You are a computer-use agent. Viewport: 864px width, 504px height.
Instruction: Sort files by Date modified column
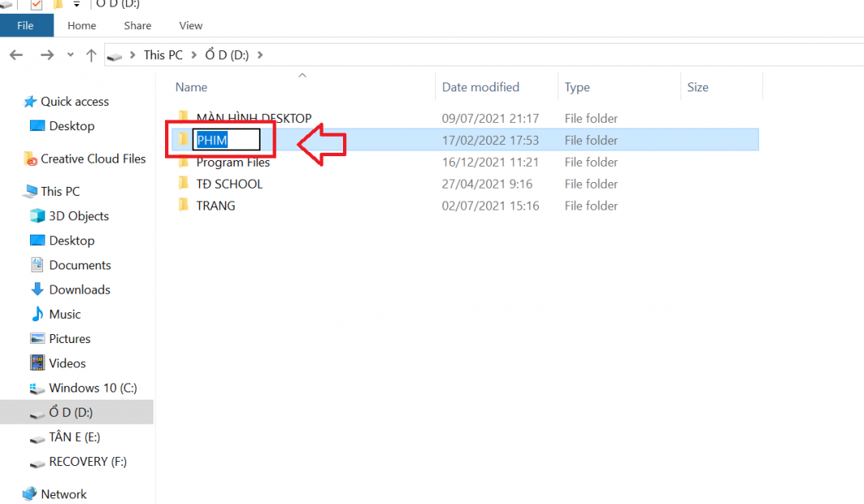click(481, 87)
